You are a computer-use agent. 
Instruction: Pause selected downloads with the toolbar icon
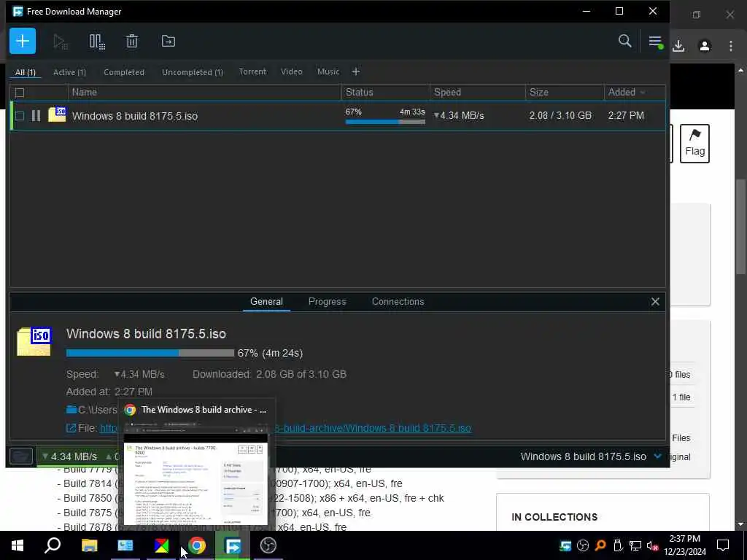tap(97, 42)
